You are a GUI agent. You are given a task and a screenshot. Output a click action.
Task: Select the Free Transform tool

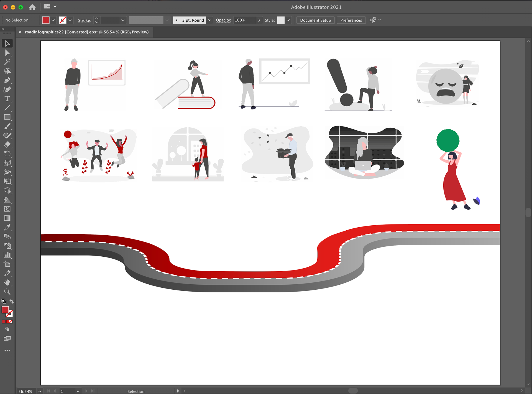(7, 181)
